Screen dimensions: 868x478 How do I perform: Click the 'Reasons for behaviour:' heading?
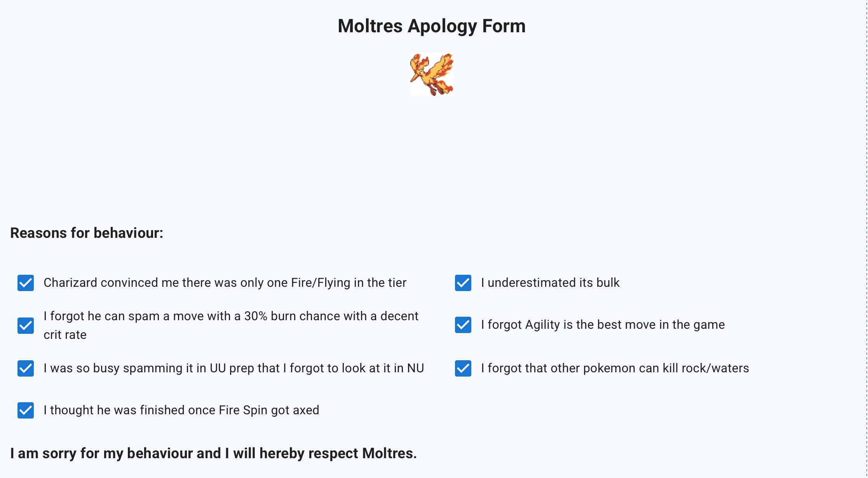point(87,233)
